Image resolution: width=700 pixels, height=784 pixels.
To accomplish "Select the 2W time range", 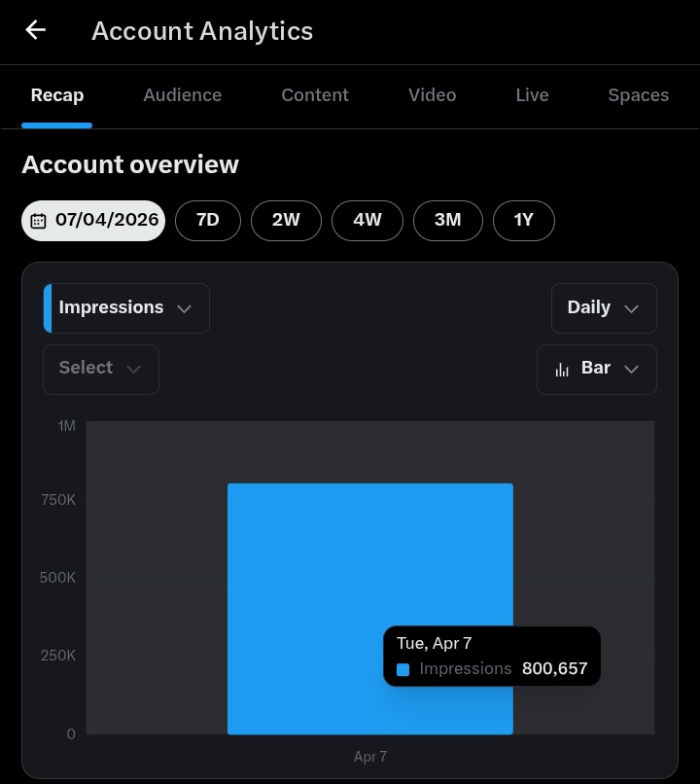I will pos(286,221).
